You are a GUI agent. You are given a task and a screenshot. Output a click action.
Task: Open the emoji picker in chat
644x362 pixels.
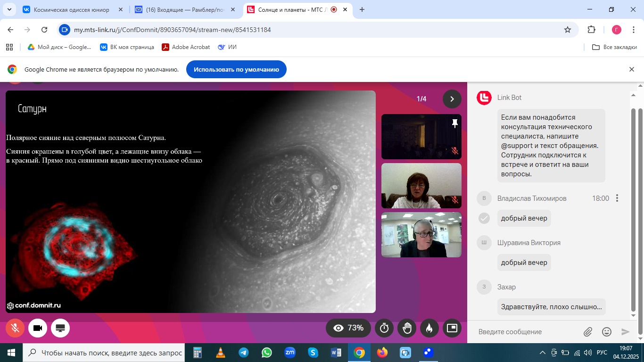pos(607,332)
